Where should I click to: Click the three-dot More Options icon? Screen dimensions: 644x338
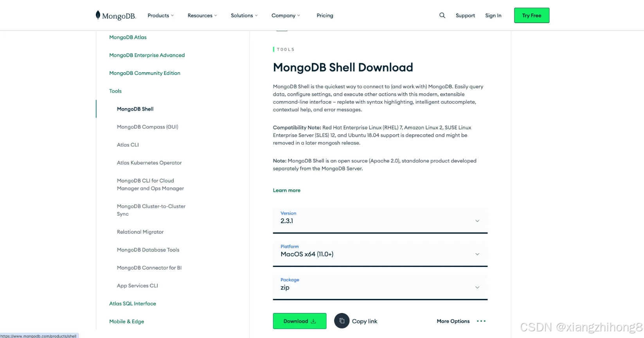pyautogui.click(x=481, y=321)
